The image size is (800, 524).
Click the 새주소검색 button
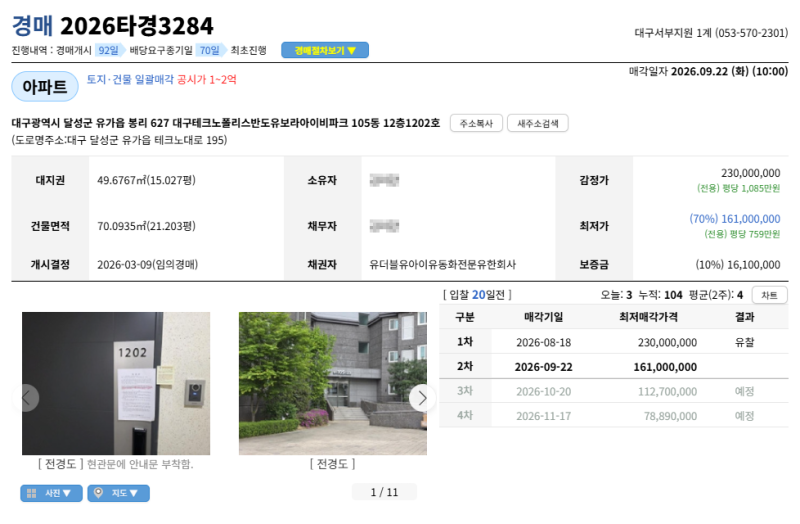[x=537, y=123]
